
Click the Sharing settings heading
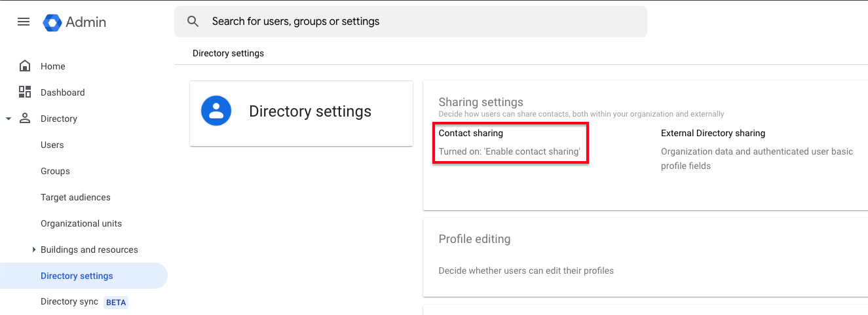pyautogui.click(x=481, y=102)
